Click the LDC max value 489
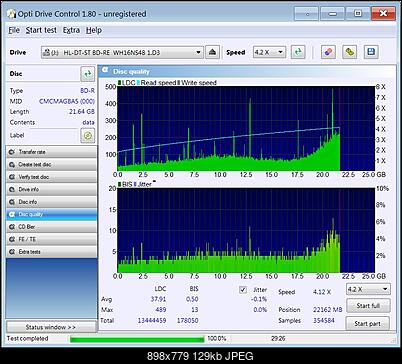 point(161,310)
